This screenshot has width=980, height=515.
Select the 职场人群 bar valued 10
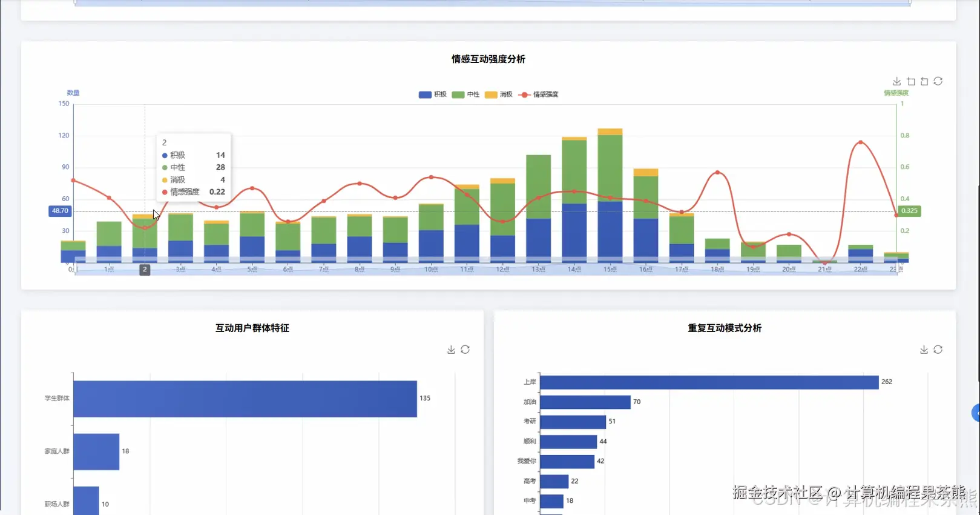(x=86, y=501)
